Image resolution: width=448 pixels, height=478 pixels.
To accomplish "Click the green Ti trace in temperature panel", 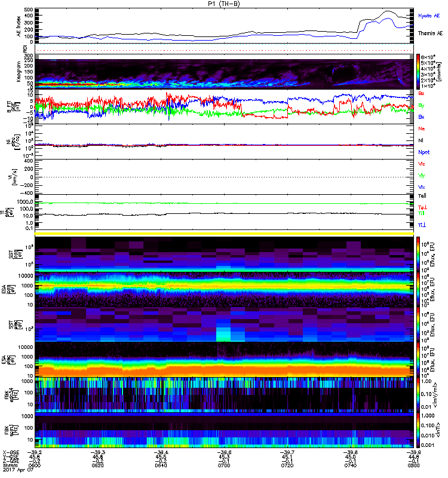I will [x=224, y=203].
